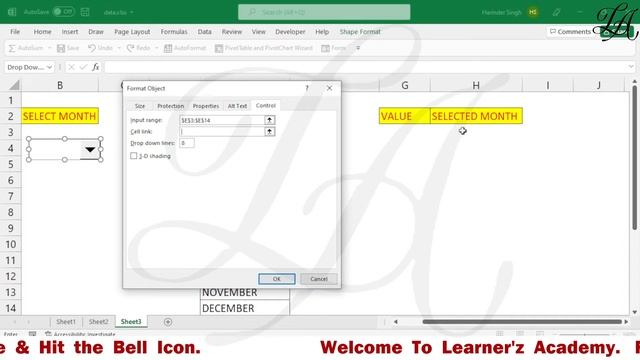Image resolution: width=640 pixels, height=360 pixels.
Task: Expand the Name Box dropdown
Action: 49,67
